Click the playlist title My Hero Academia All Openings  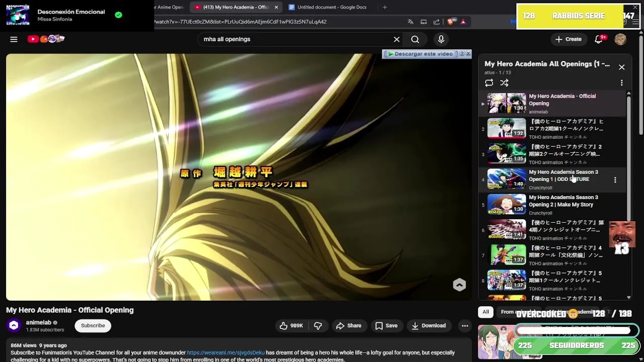(547, 64)
